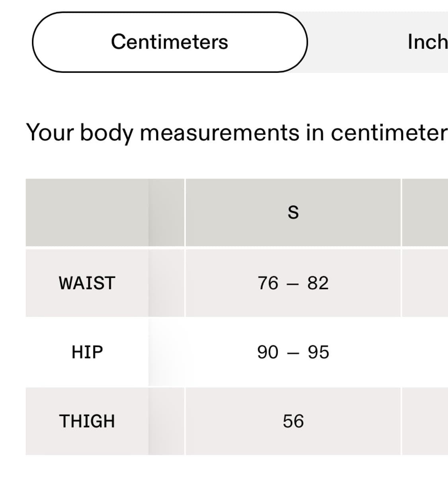Click the dash between 76 and 82
This screenshot has height=492, width=448.
(x=293, y=284)
